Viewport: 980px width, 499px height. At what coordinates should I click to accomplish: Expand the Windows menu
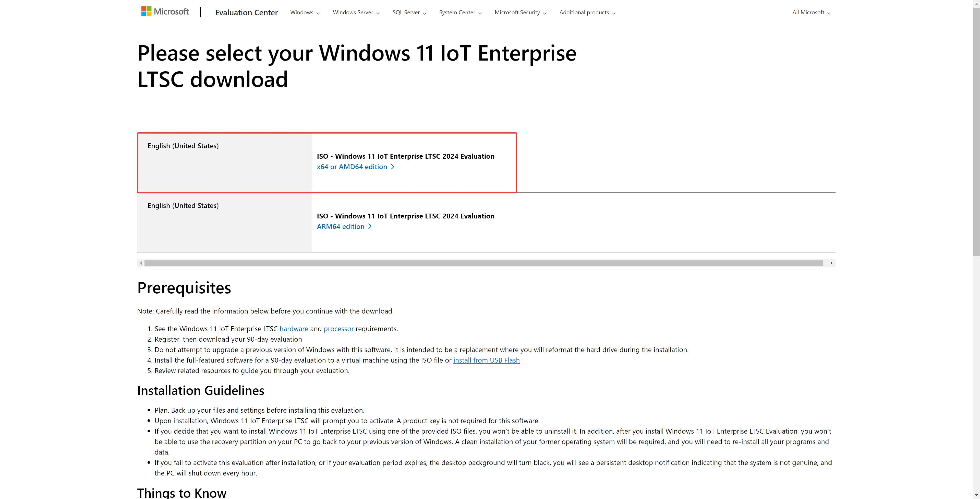point(305,13)
